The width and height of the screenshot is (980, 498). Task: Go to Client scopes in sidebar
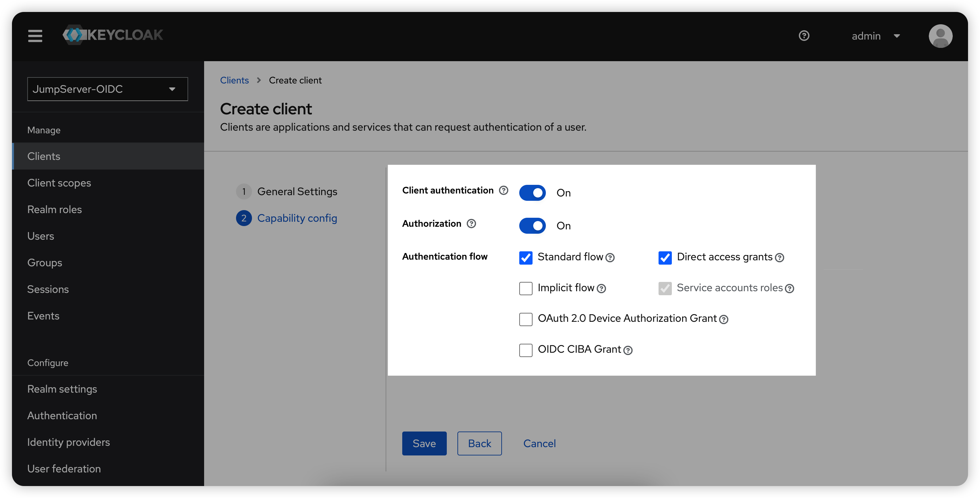[x=59, y=183]
